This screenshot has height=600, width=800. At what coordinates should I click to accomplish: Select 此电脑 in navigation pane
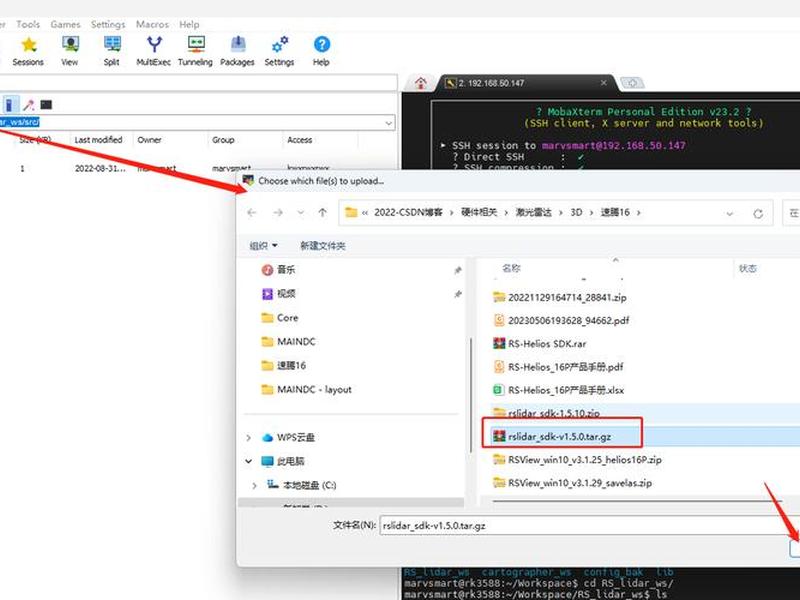(x=283, y=461)
